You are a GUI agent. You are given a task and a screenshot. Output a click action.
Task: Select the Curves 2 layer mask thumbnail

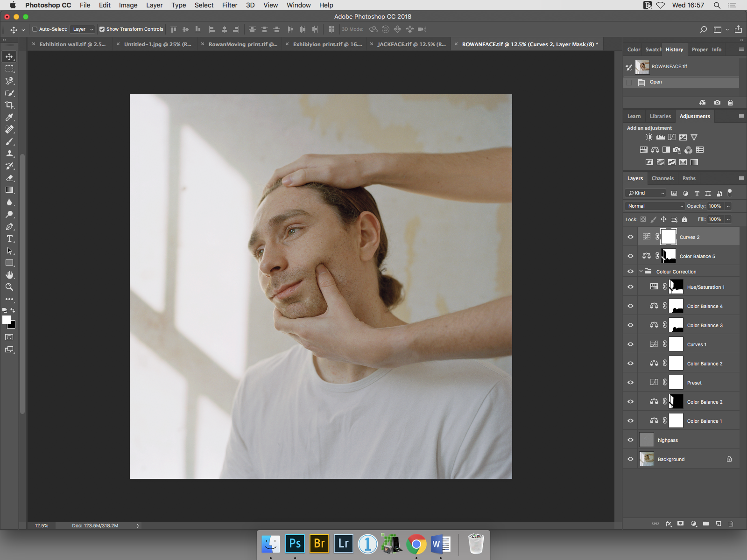coord(668,237)
